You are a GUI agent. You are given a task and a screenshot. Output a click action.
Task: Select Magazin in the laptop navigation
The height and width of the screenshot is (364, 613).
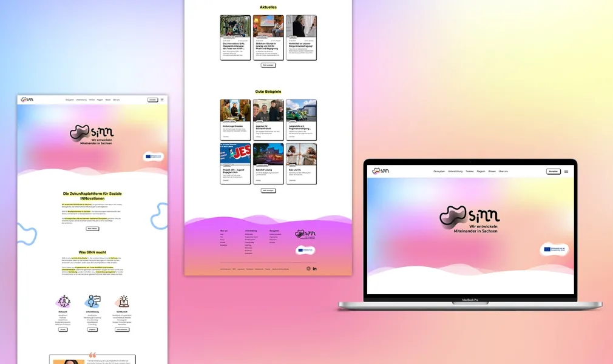[481, 171]
